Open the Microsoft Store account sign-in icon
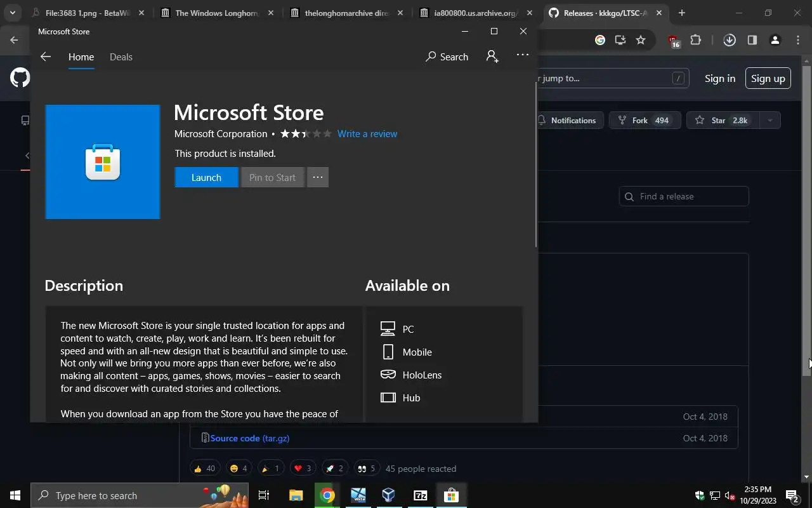This screenshot has height=508, width=812. (x=492, y=57)
